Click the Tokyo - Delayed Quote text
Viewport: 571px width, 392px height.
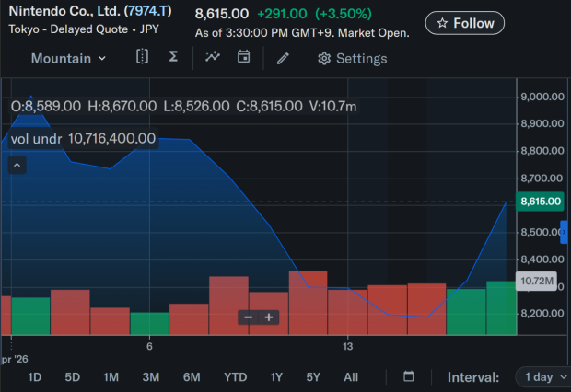pyautogui.click(x=68, y=29)
